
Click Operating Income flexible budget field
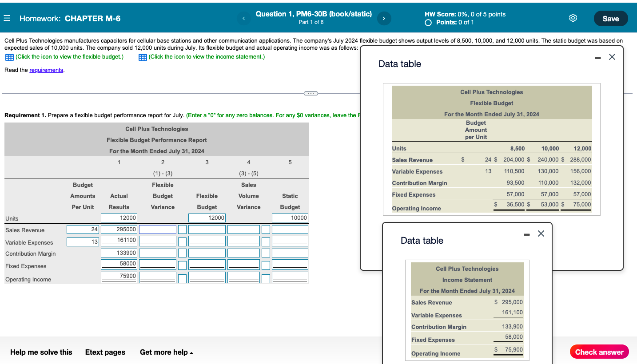pyautogui.click(x=207, y=277)
